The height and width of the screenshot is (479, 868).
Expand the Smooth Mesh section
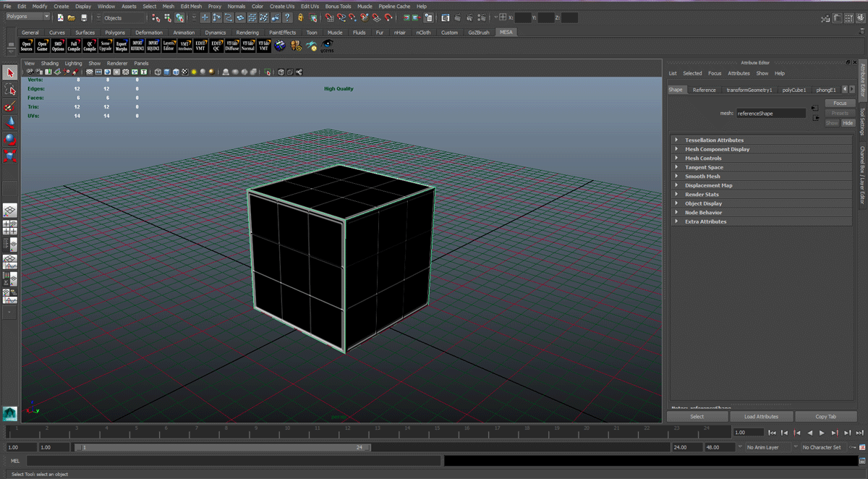[x=702, y=177]
